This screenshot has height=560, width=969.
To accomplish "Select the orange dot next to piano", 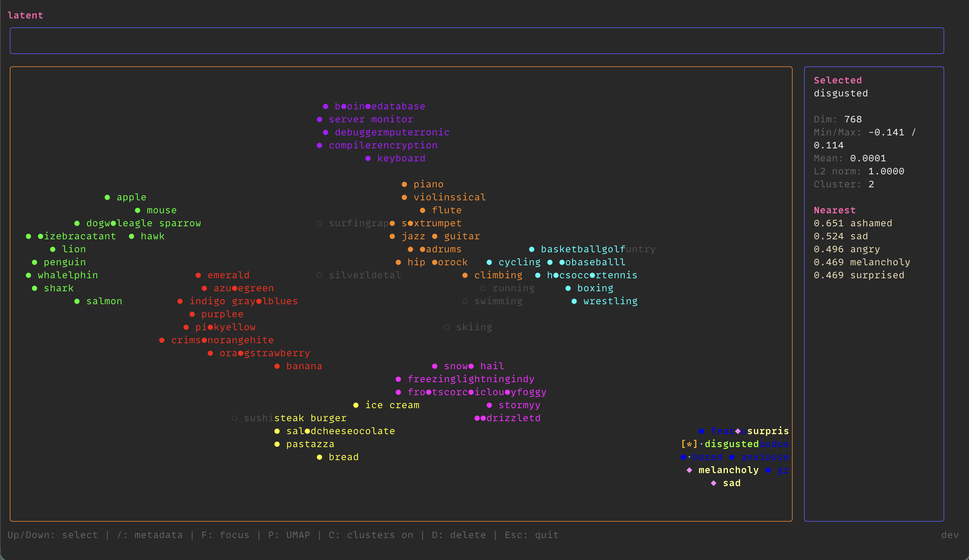I will point(404,184).
